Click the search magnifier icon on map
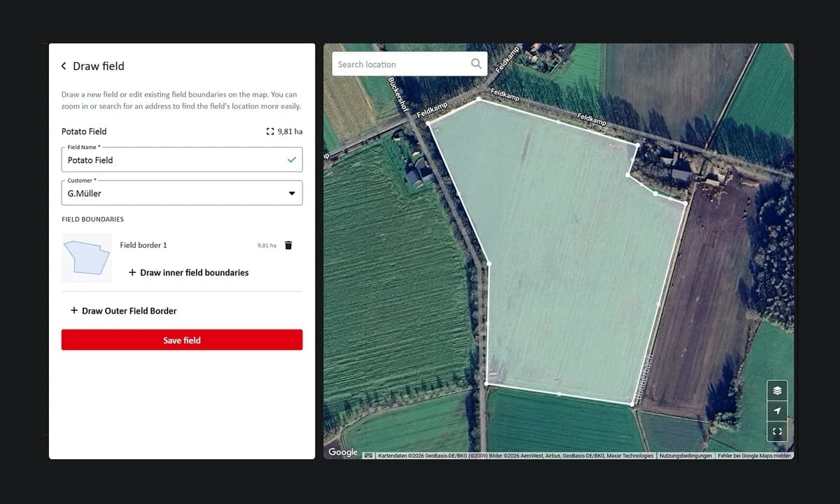Viewport: 840px width, 504px height. coord(476,64)
